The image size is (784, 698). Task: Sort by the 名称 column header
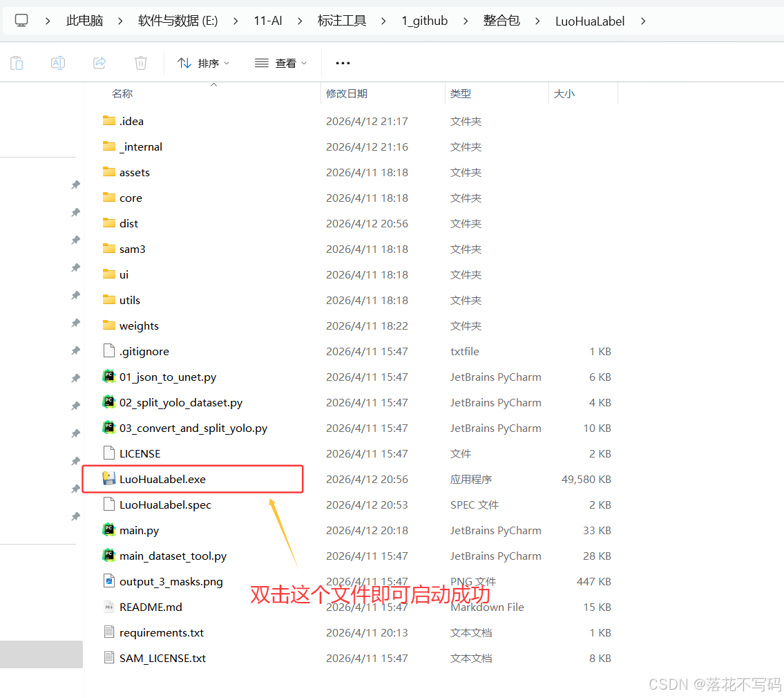click(x=122, y=93)
